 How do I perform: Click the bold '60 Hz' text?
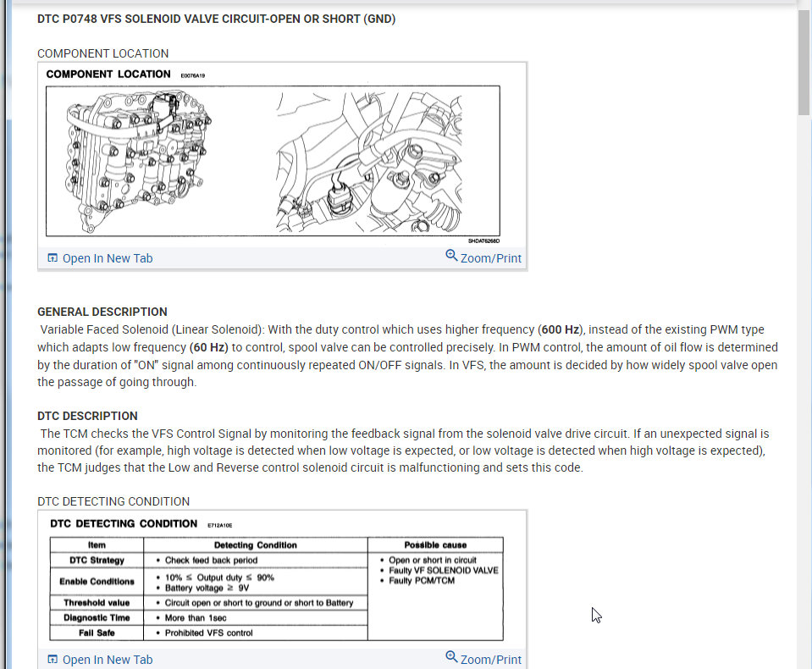208,347
